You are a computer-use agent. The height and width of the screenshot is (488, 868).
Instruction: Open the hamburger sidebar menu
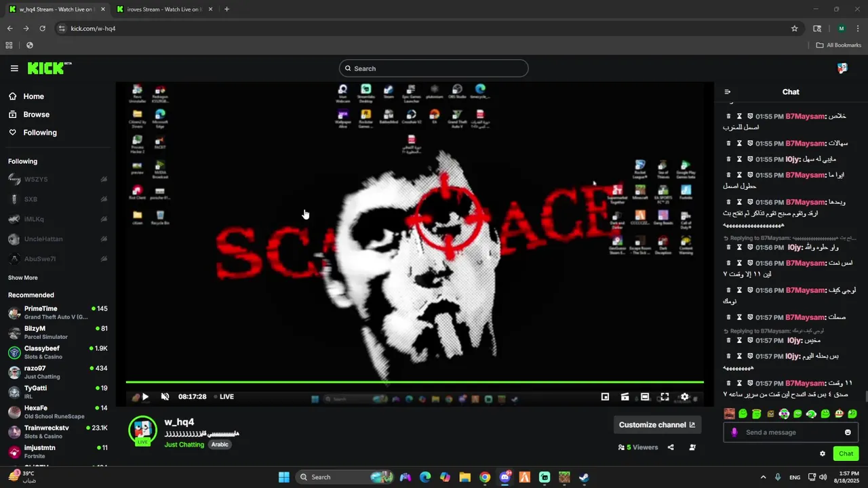click(x=14, y=68)
